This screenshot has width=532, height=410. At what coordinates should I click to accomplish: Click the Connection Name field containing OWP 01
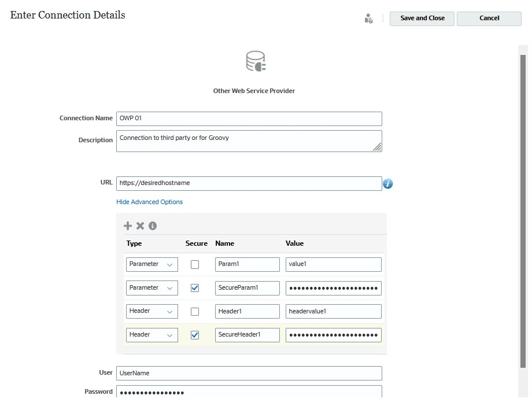(x=249, y=118)
